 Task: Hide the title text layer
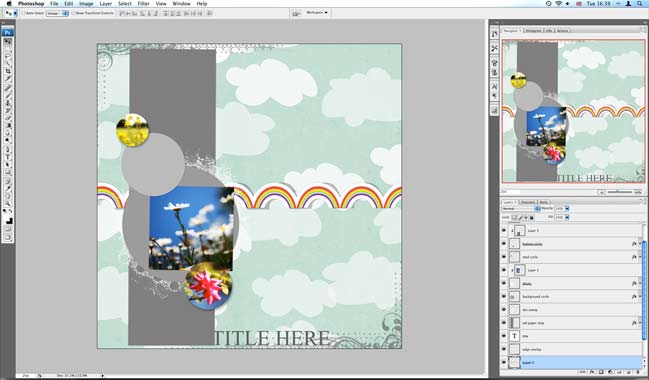pos(504,336)
